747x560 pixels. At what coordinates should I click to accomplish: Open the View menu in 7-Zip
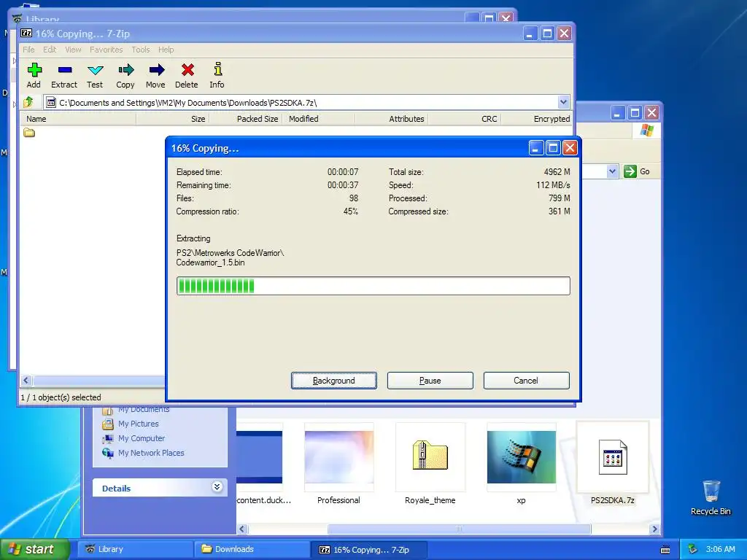73,50
